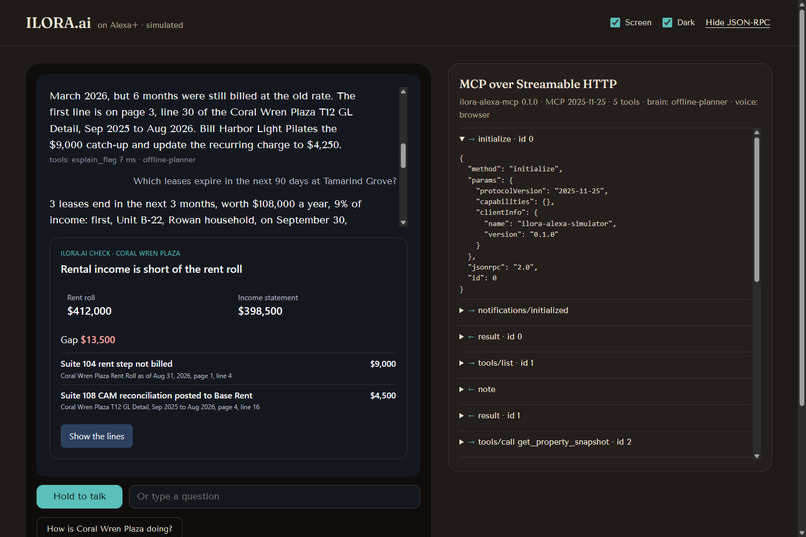
Task: Click the JSON-RPC log scroll down arrow
Action: [x=757, y=456]
